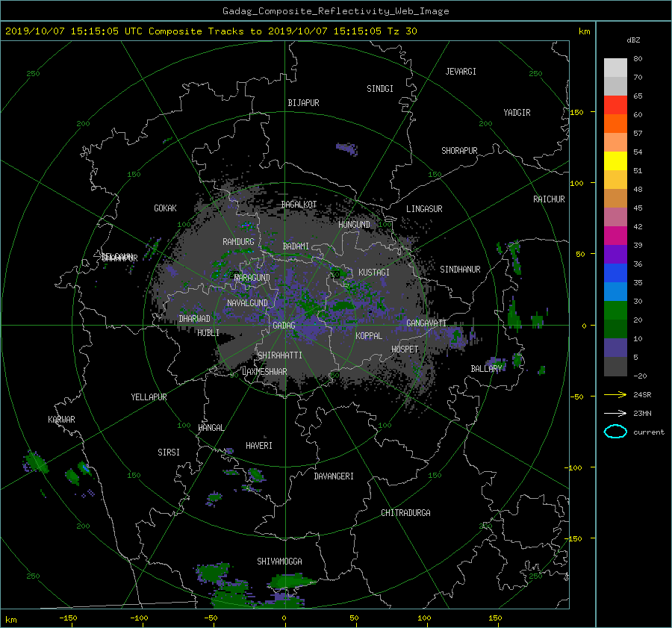This screenshot has height=628, width=672.
Task: Click the dark gray 5 dBZ legend swatch
Action: pos(615,366)
